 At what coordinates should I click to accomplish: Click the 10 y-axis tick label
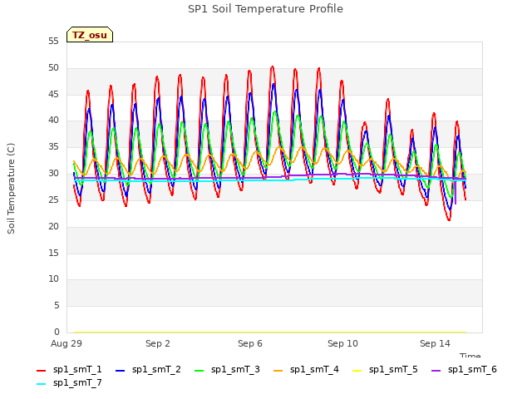pos(53,279)
